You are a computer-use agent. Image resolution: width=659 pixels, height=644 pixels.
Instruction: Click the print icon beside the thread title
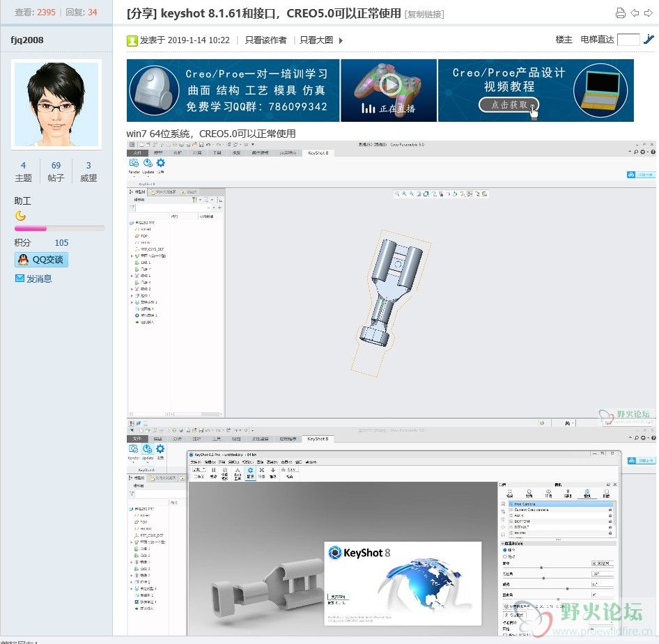620,13
